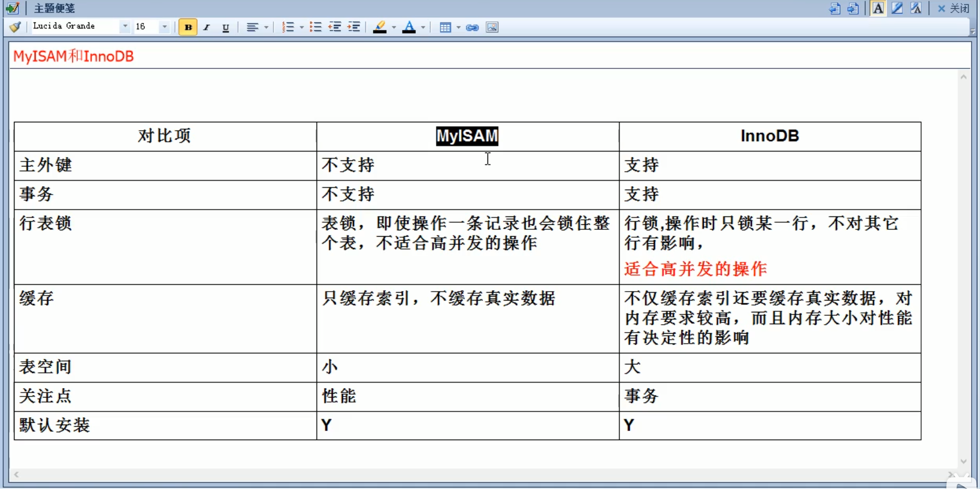980x489 pixels.
Task: Go to the previous note page icon
Action: 835,8
